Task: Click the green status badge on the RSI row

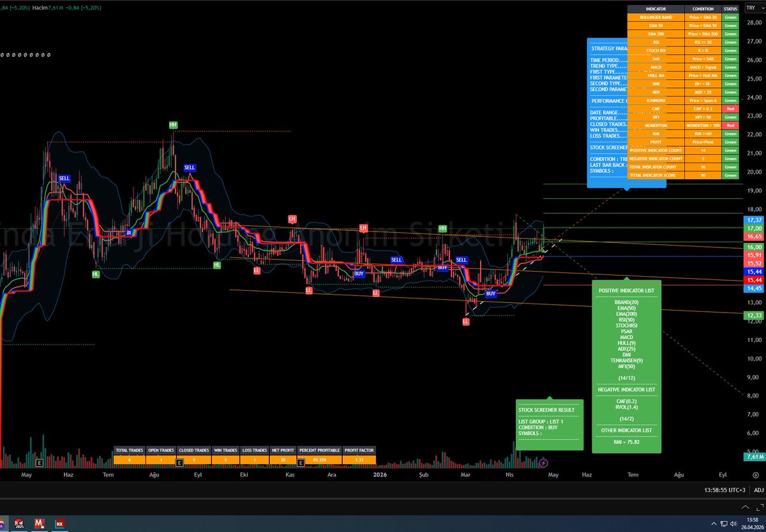Action: pyautogui.click(x=730, y=42)
